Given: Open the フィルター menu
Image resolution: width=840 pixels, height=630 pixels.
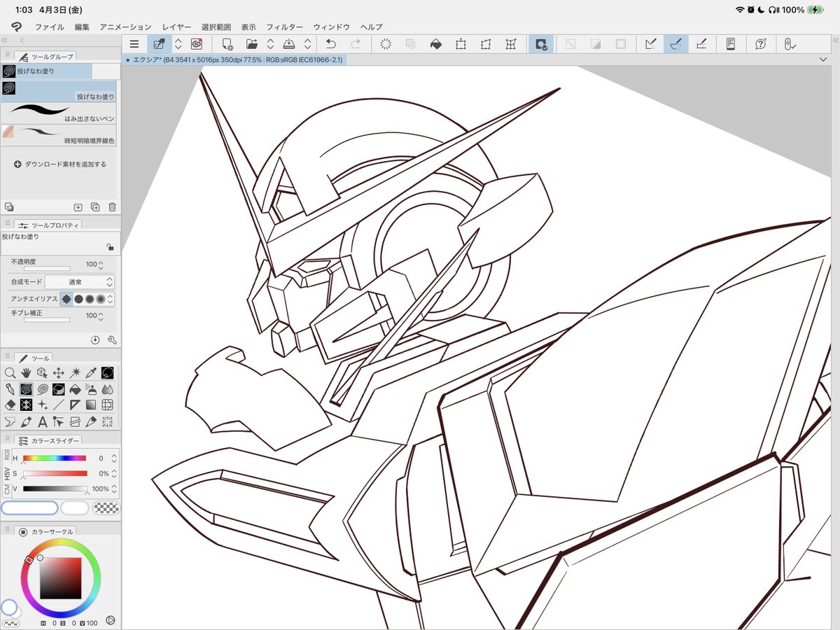Looking at the screenshot, I should click(x=284, y=27).
